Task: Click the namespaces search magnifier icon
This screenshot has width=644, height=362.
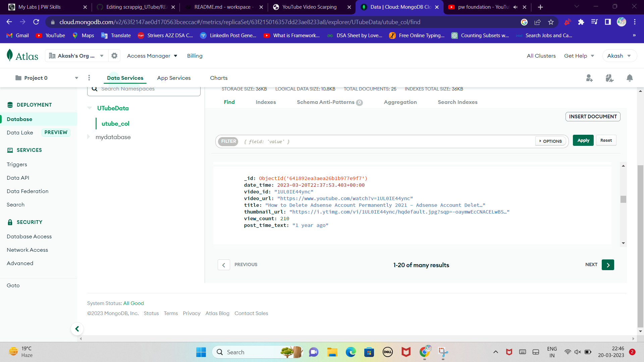Action: [x=95, y=88]
